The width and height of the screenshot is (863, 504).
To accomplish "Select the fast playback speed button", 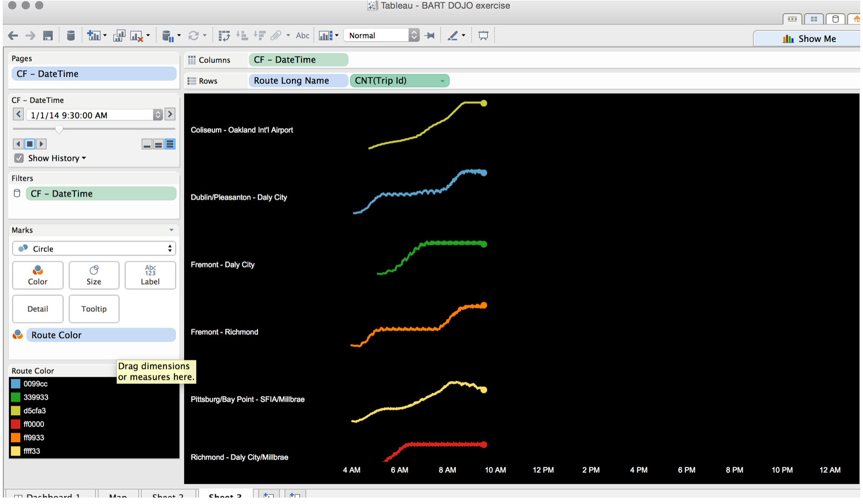I will pos(170,145).
